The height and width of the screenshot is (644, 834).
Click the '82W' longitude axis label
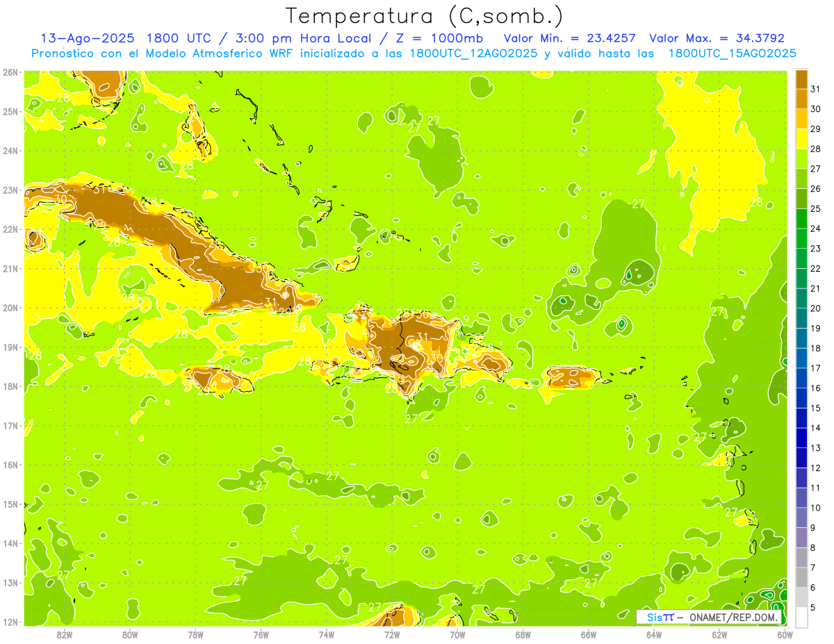64,634
